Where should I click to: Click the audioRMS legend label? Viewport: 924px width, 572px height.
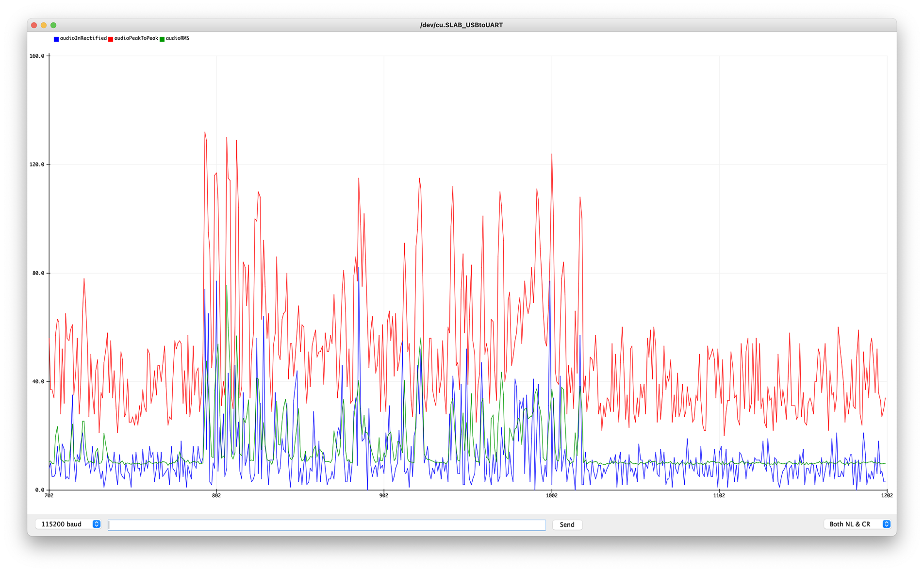point(178,38)
